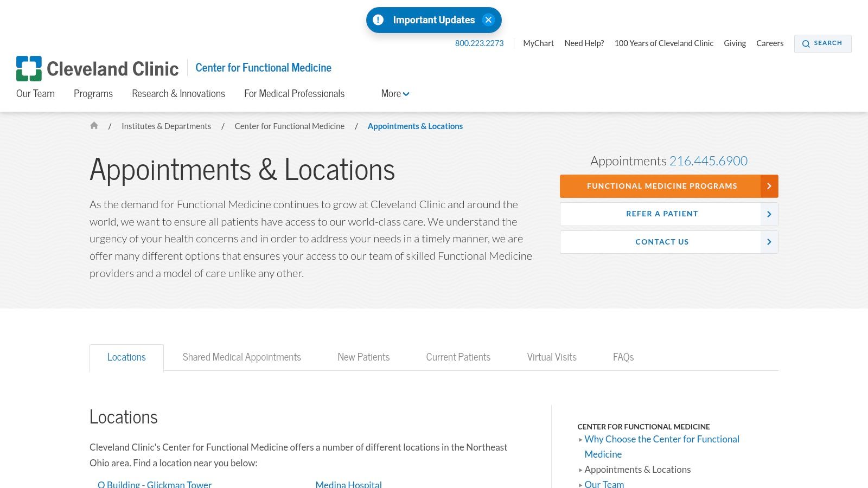Click Institutes & Departments breadcrumb link
868x488 pixels.
pyautogui.click(x=166, y=126)
